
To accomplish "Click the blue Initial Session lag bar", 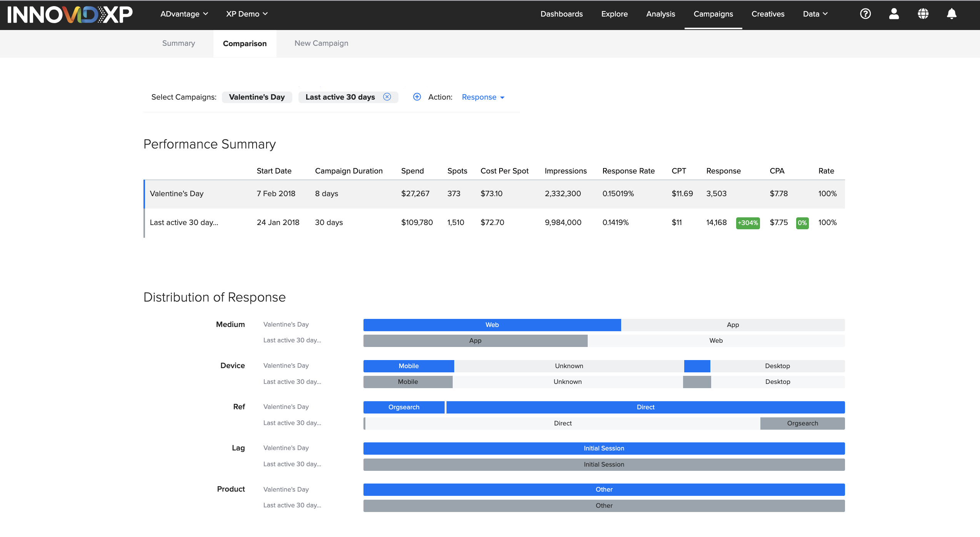I will (604, 449).
